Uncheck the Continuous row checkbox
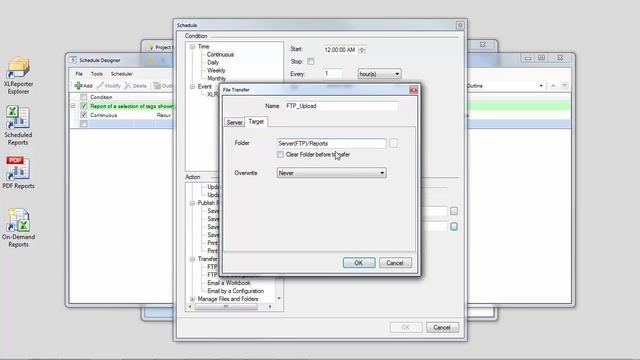Screen dimensions: 640x360 [84, 115]
